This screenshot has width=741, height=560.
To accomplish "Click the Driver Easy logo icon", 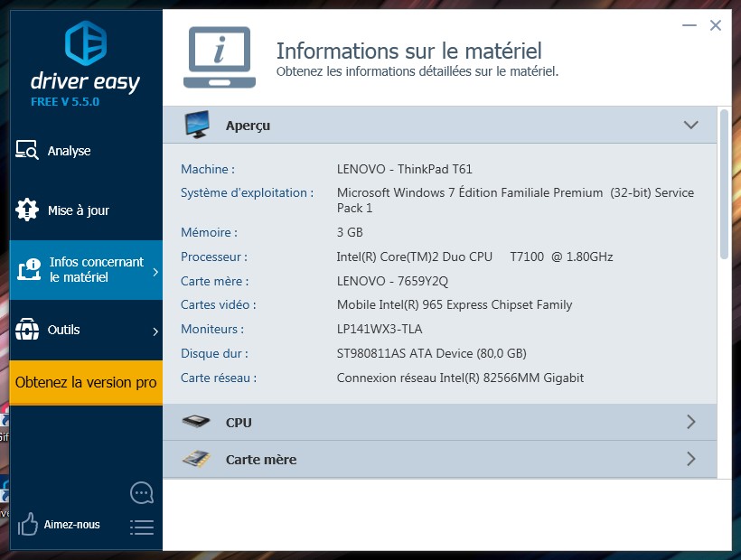I will [x=86, y=43].
